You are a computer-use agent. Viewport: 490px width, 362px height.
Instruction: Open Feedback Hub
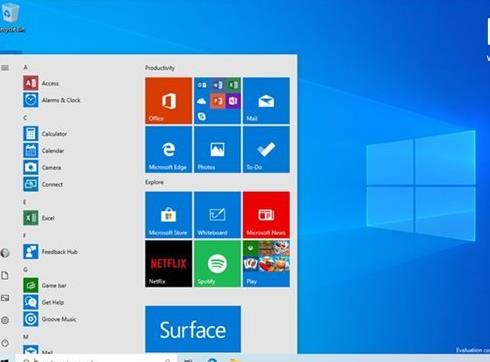[x=51, y=252]
